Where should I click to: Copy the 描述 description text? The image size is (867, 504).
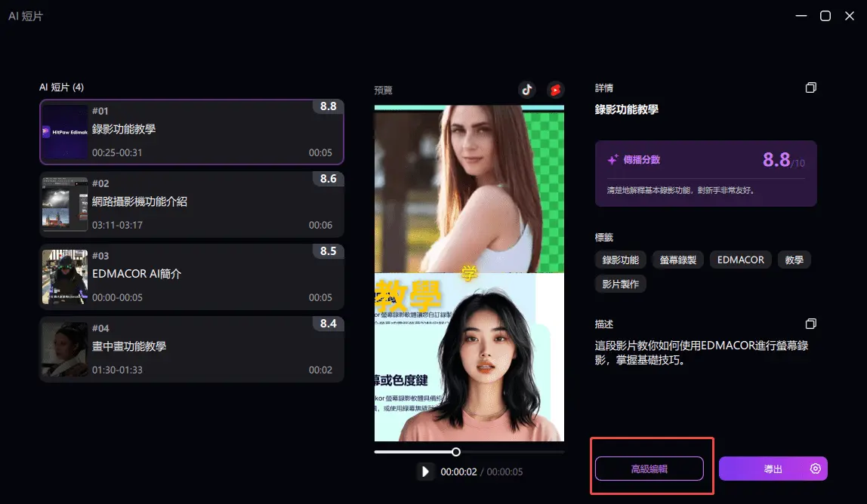pyautogui.click(x=810, y=324)
